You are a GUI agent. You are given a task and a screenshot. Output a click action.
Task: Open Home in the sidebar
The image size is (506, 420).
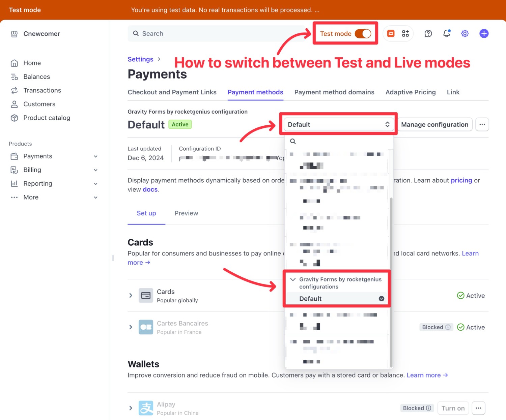(x=32, y=63)
